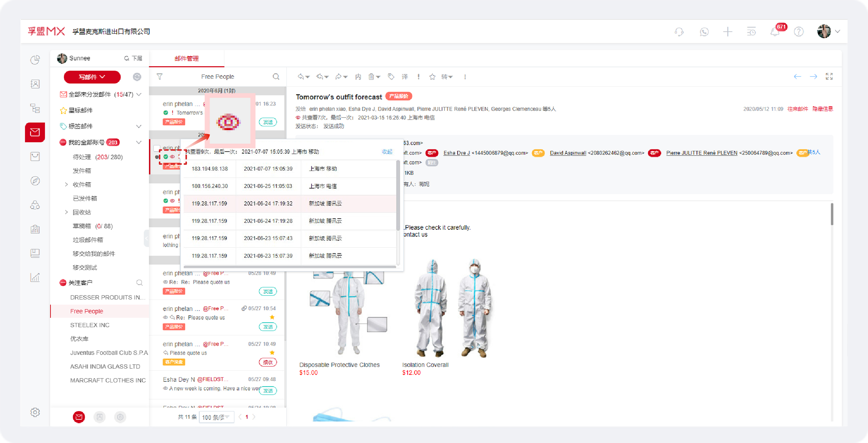The image size is (868, 443).
Task: Open the 100 条/页 page size dropdown
Action: [216, 417]
